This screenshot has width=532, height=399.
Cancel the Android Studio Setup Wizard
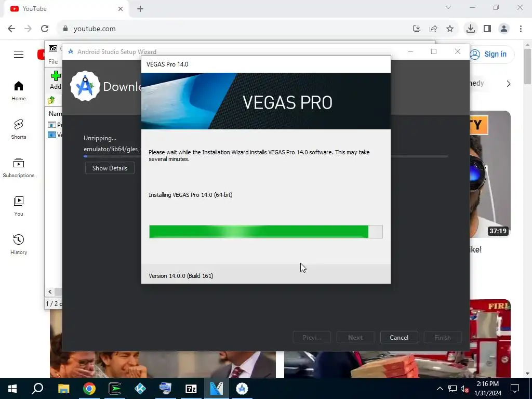[399, 337]
